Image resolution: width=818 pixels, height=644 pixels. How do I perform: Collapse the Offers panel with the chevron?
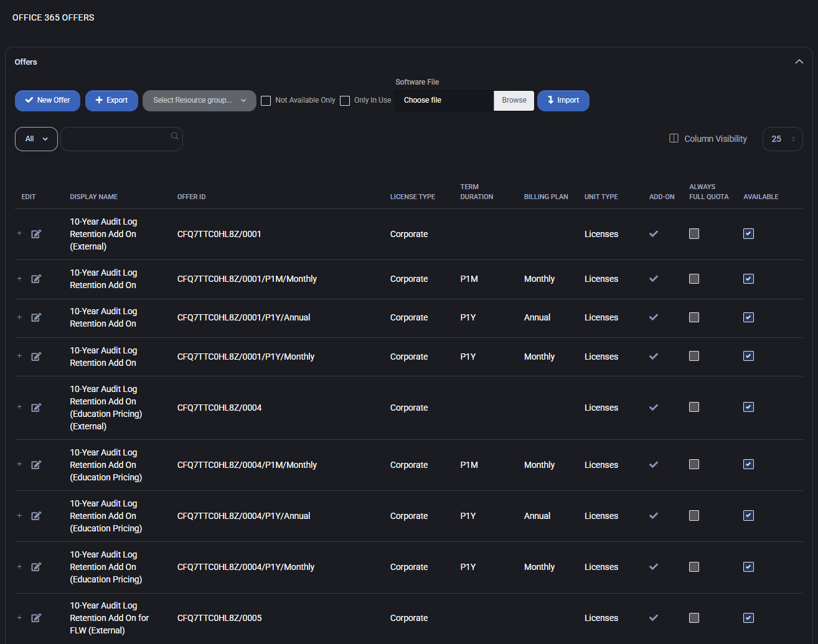[x=799, y=62]
